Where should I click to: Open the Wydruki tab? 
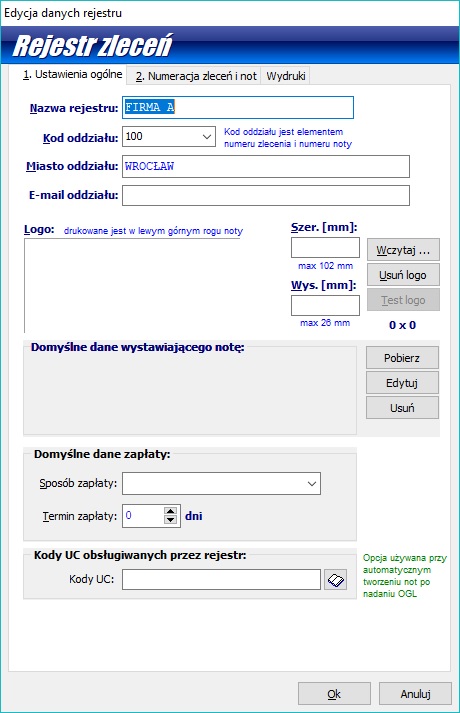point(286,76)
